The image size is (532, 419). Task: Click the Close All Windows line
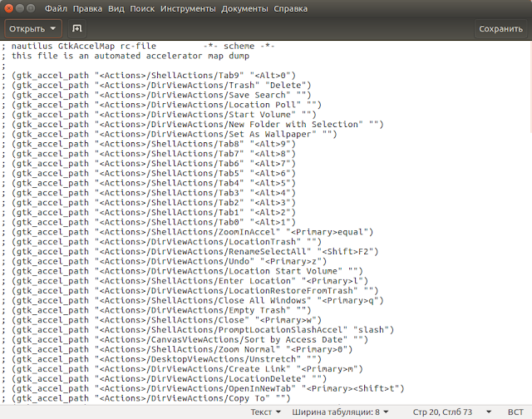[192, 301]
